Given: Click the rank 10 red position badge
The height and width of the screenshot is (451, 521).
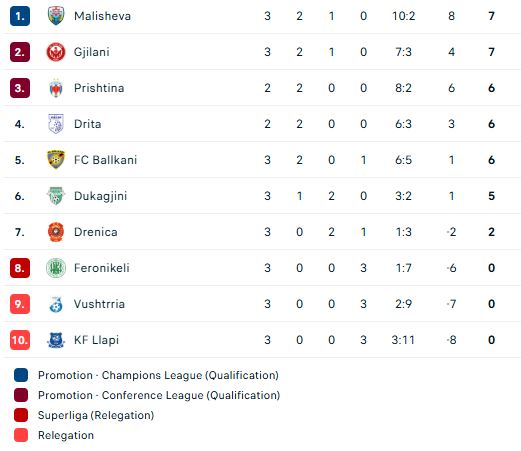Looking at the screenshot, I should coord(20,340).
